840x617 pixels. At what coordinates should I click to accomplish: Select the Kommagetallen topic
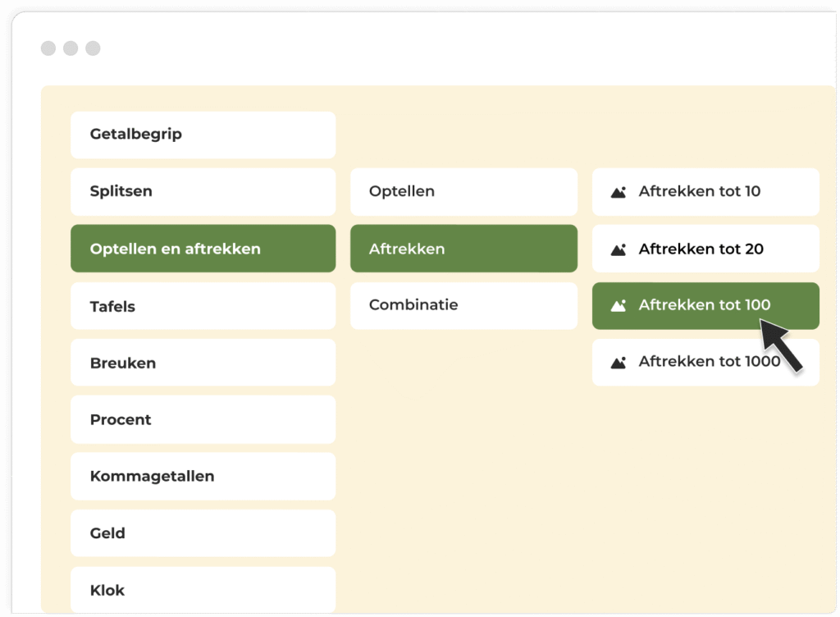pyautogui.click(x=203, y=476)
